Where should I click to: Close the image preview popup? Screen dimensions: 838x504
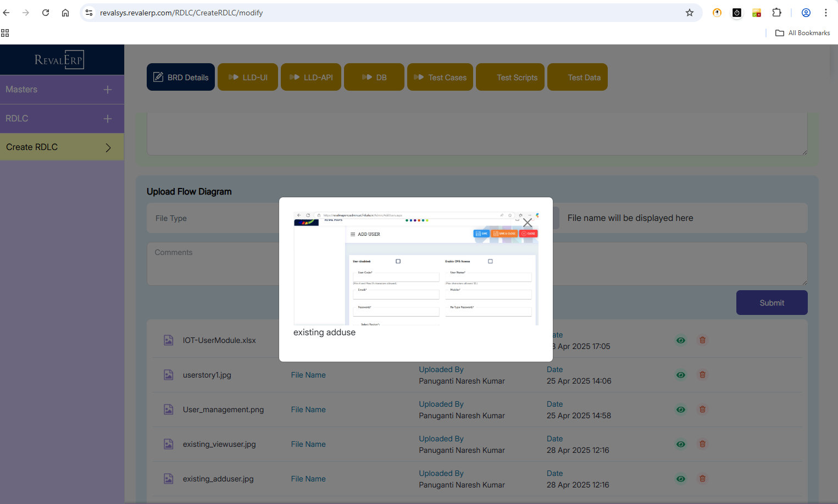528,223
